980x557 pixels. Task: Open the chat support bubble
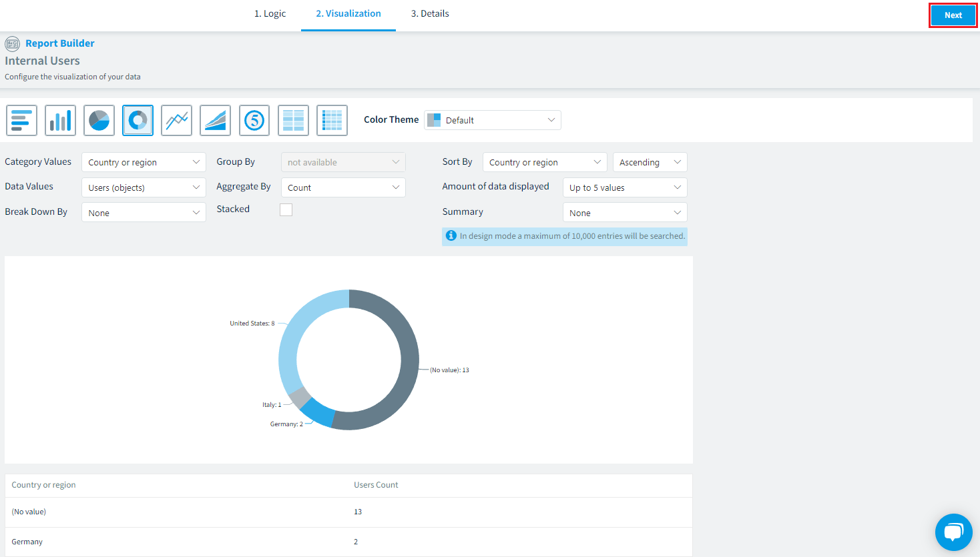(953, 532)
